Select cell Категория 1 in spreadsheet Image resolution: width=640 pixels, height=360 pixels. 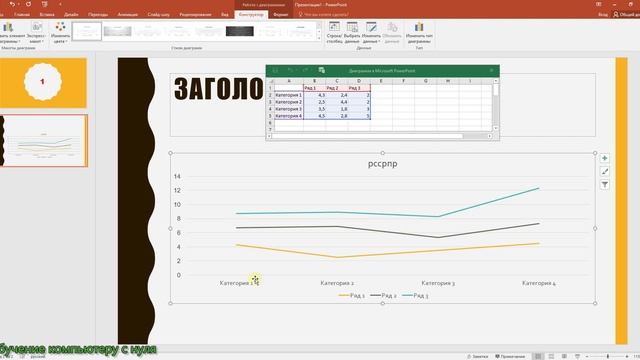(289, 95)
